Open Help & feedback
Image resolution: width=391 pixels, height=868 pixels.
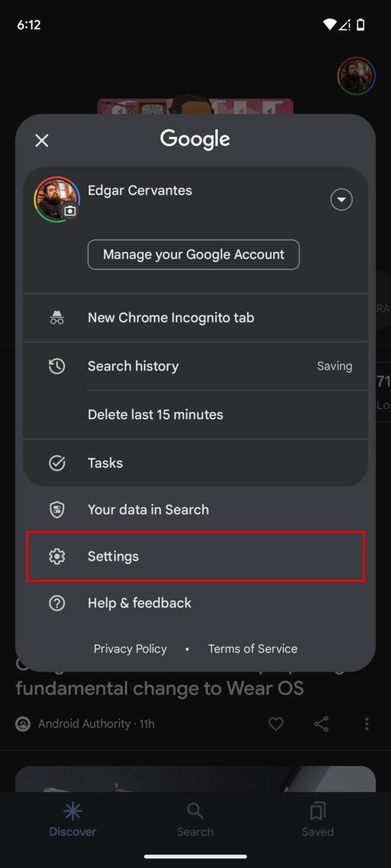click(139, 603)
